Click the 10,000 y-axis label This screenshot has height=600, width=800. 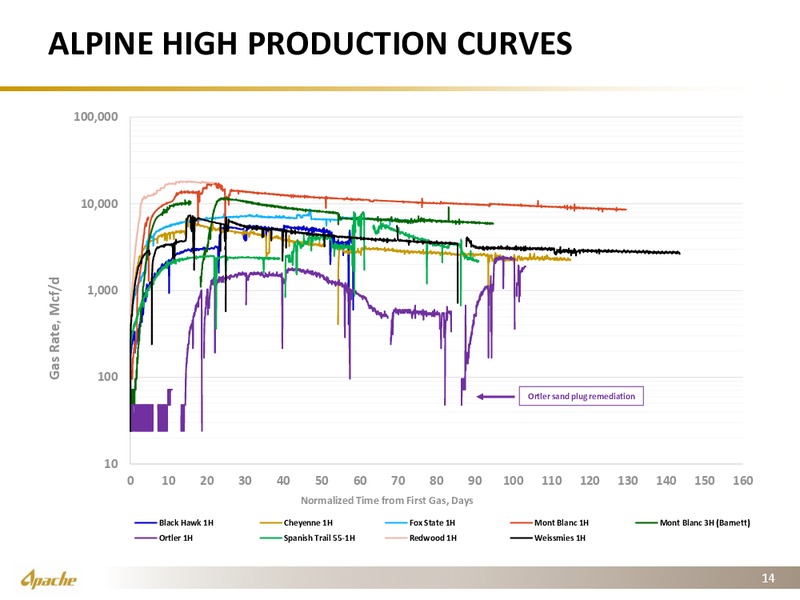[x=99, y=204]
